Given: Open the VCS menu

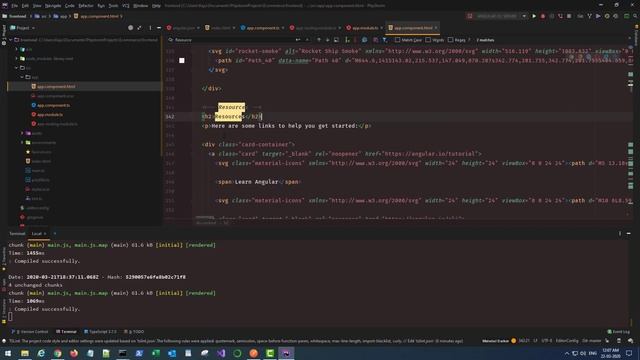Looking at the screenshot, I should (x=126, y=6).
